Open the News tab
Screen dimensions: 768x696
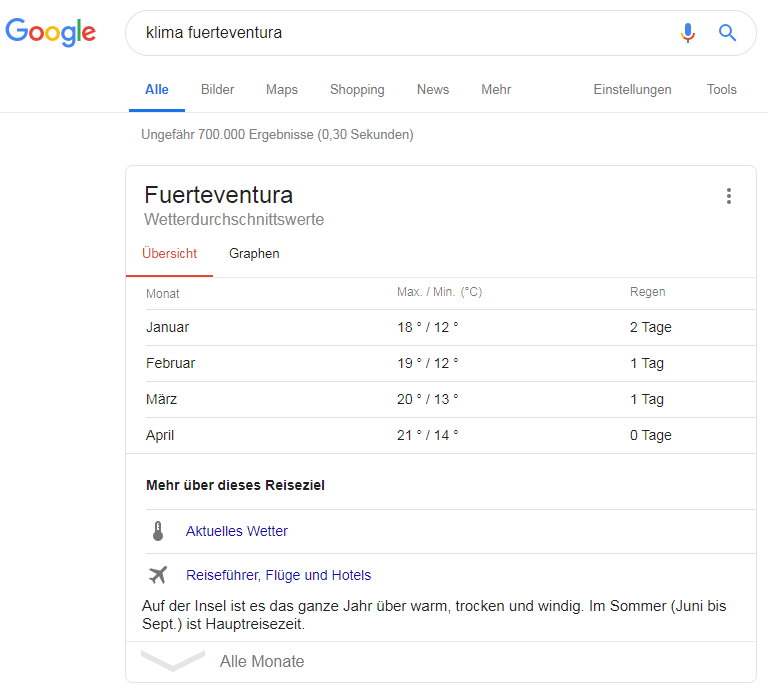click(433, 90)
